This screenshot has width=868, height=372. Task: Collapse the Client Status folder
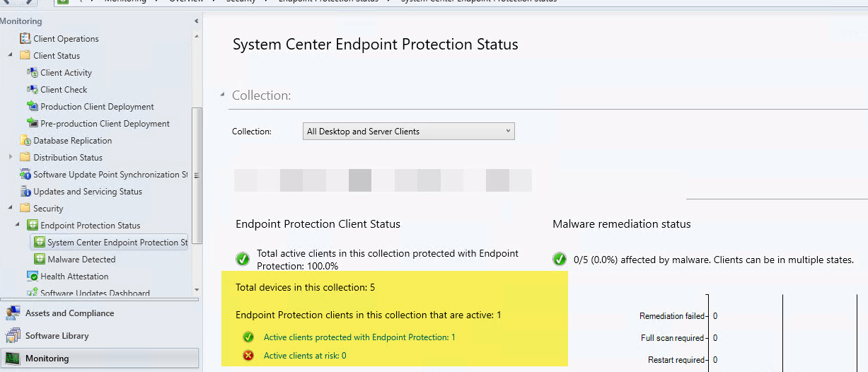pos(11,56)
